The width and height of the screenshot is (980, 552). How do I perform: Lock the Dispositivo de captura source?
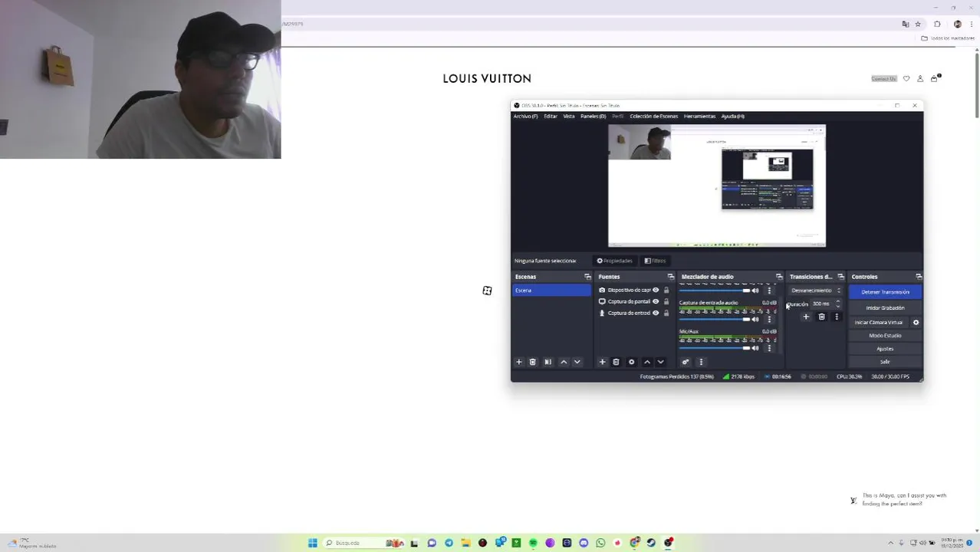[x=666, y=291]
